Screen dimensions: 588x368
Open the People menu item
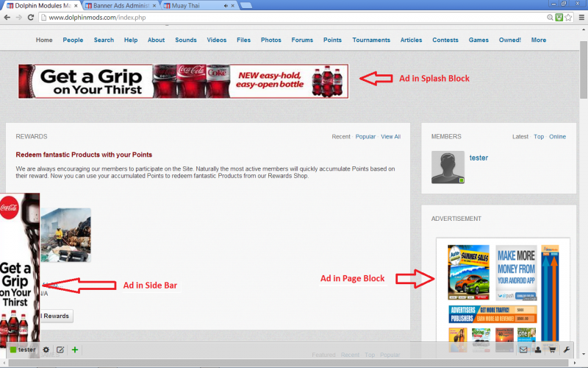[x=73, y=40]
